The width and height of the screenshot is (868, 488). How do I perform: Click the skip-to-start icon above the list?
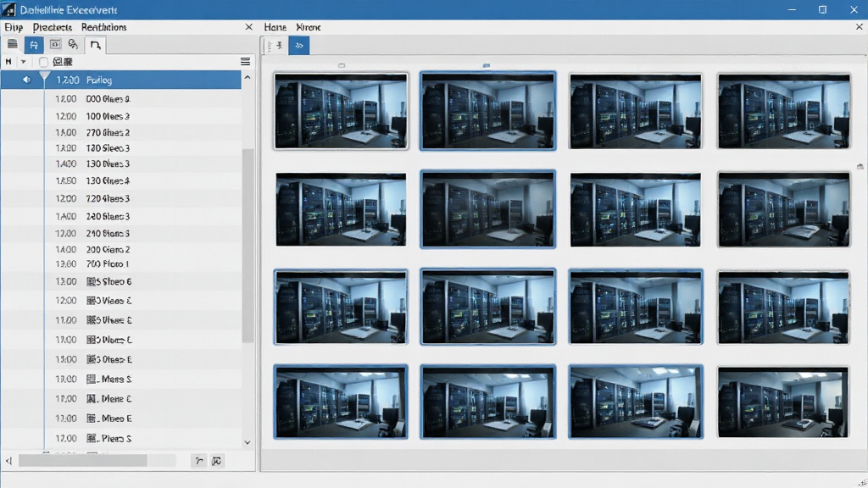[x=8, y=61]
